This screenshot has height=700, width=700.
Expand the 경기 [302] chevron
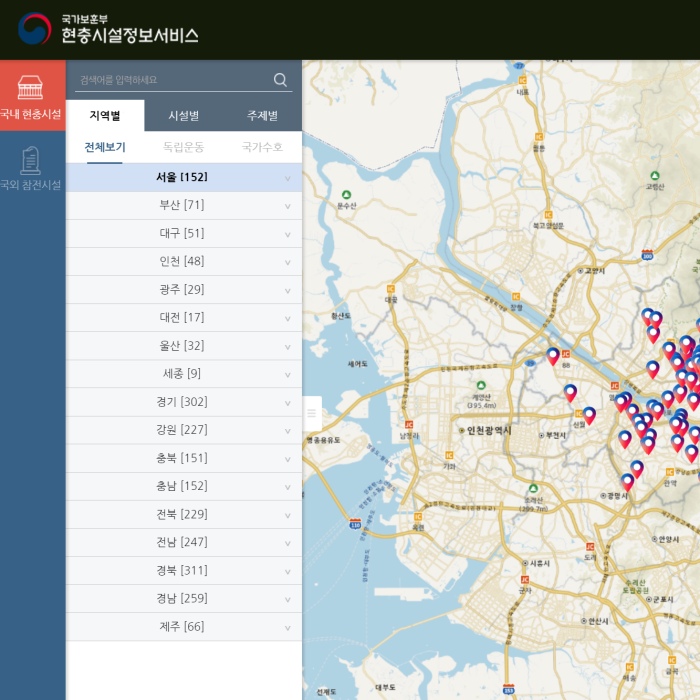pyautogui.click(x=288, y=403)
